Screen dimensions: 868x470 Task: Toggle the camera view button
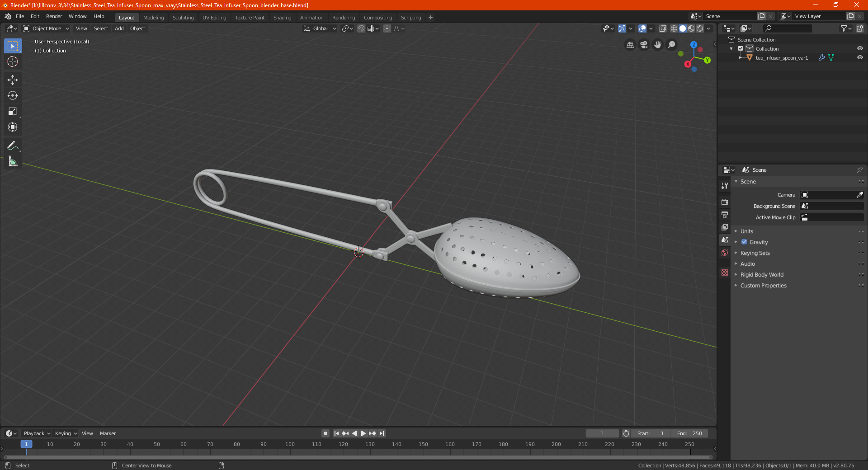pyautogui.click(x=644, y=45)
